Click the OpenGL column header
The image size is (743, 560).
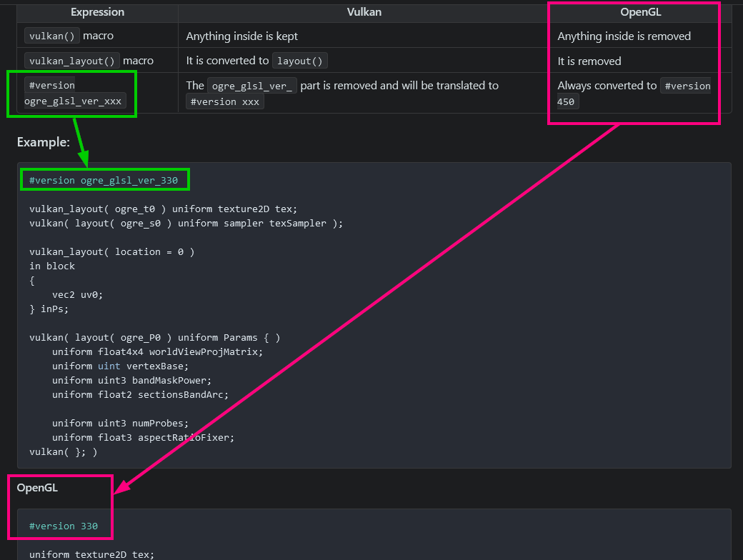641,12
